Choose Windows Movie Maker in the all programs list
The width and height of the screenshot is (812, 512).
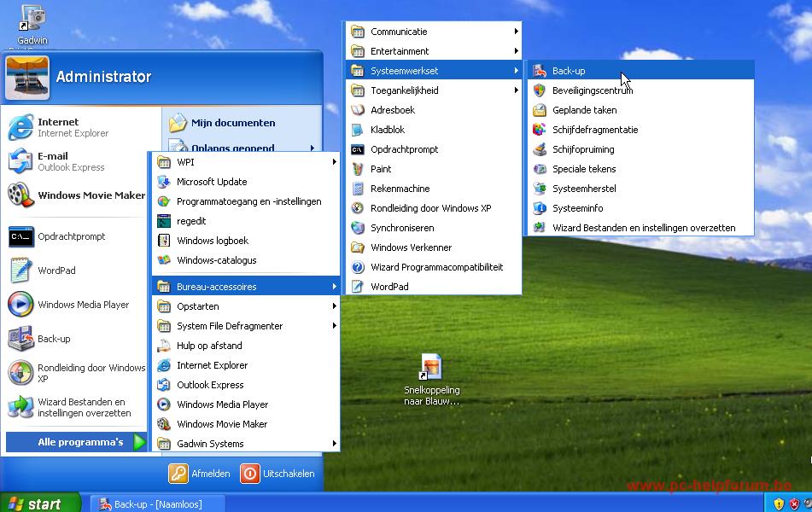click(246, 424)
